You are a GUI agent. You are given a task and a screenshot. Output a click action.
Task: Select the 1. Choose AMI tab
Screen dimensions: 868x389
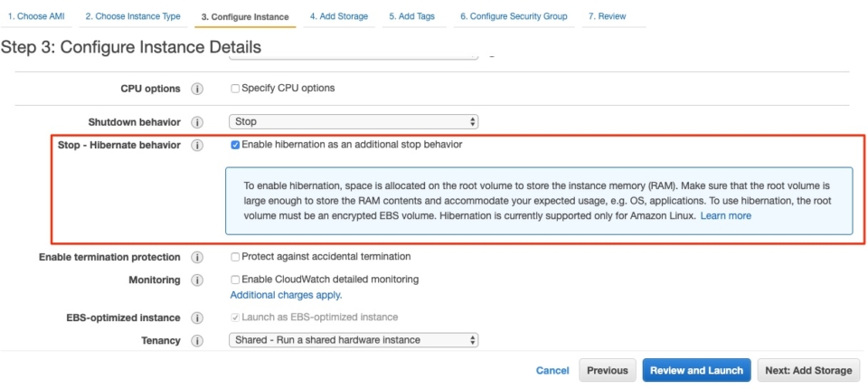click(36, 16)
